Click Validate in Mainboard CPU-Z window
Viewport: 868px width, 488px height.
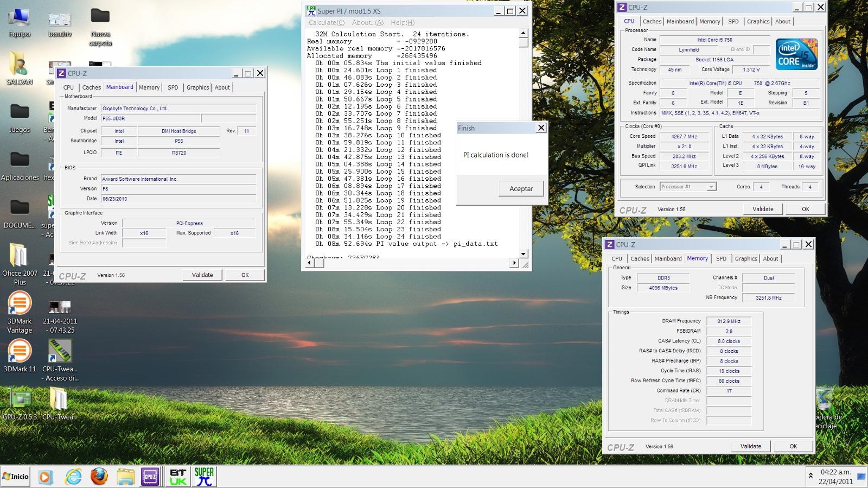pos(202,275)
